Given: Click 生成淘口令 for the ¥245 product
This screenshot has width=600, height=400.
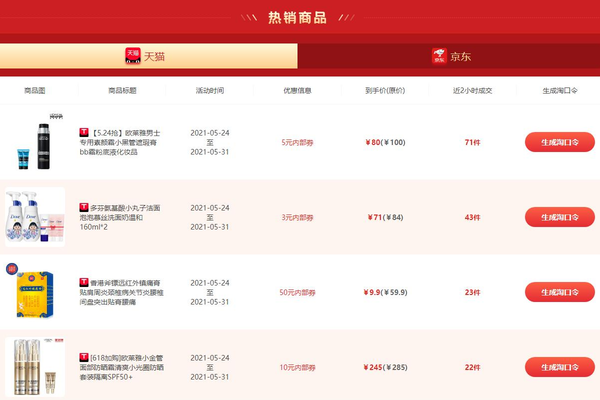Looking at the screenshot, I should [x=559, y=367].
